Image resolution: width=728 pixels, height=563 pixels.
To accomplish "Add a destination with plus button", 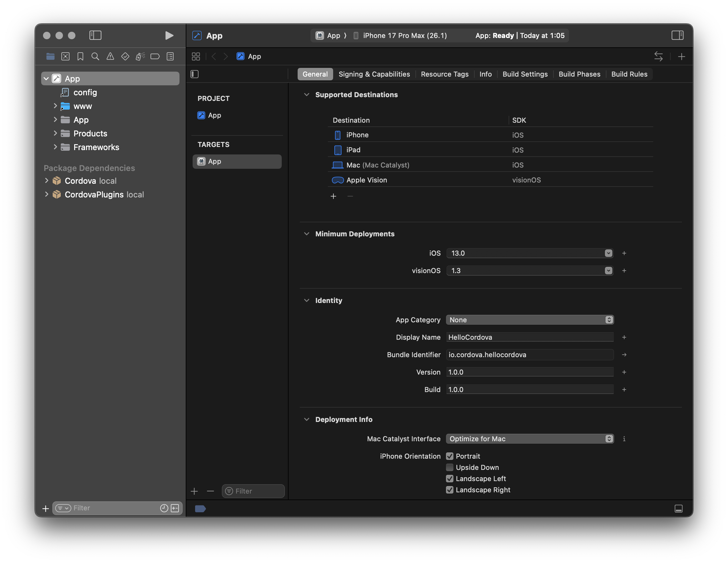I will (333, 196).
